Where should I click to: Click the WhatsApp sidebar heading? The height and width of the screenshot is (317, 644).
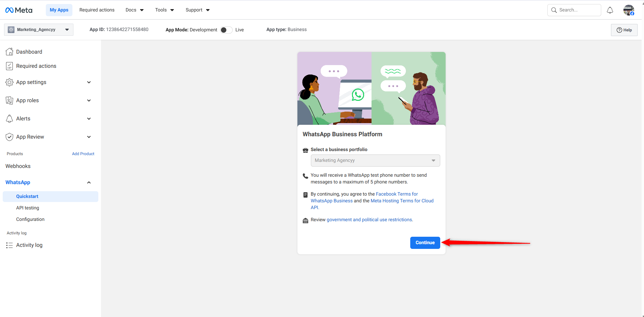(18, 182)
